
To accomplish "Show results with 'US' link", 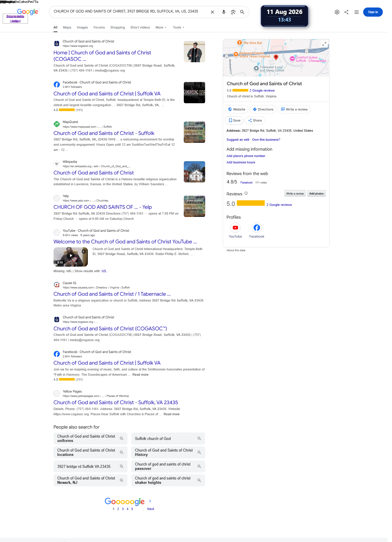I will point(104,271).
